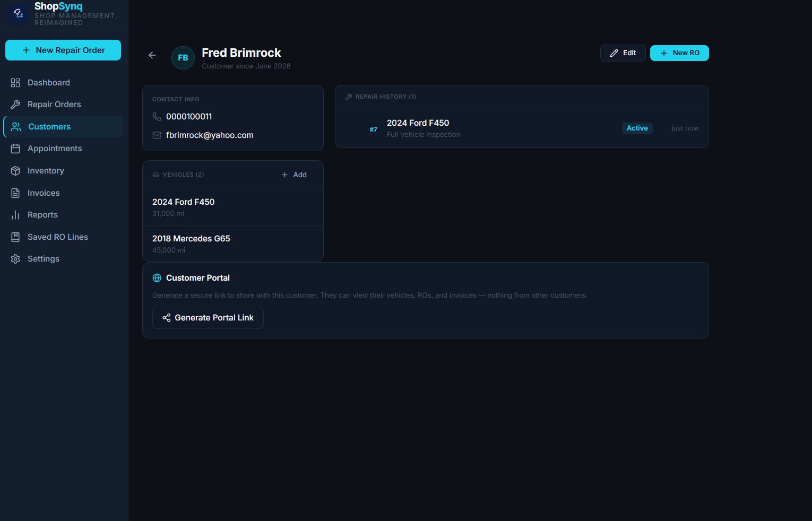Image resolution: width=812 pixels, height=521 pixels.
Task: Click the FB avatar circle
Action: coord(183,58)
